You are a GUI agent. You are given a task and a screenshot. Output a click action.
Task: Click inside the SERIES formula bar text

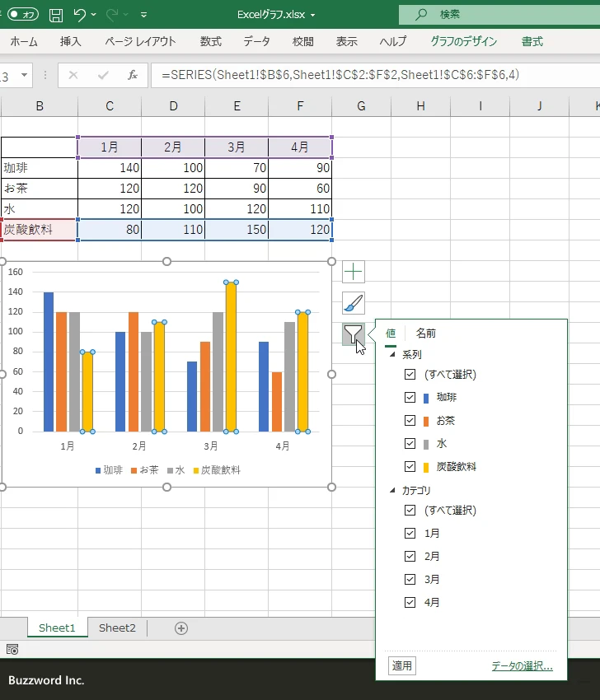(340, 75)
